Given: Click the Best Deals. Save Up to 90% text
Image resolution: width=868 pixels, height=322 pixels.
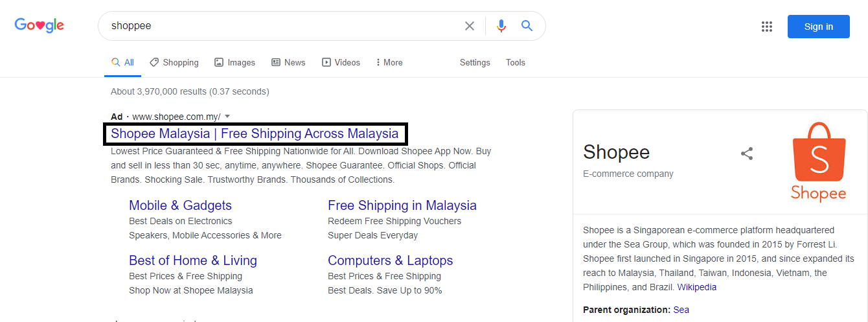Looking at the screenshot, I should coord(385,290).
